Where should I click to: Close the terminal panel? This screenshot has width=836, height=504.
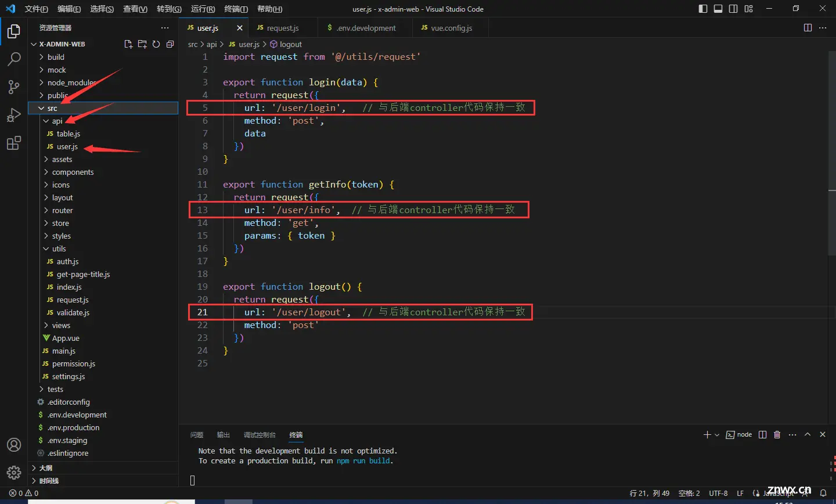823,434
